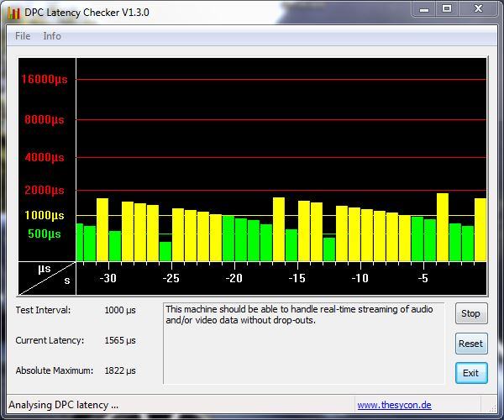The width and height of the screenshot is (504, 420).
Task: Click the DPC Latency Checker V1.3.0 title text
Action: 87,13
